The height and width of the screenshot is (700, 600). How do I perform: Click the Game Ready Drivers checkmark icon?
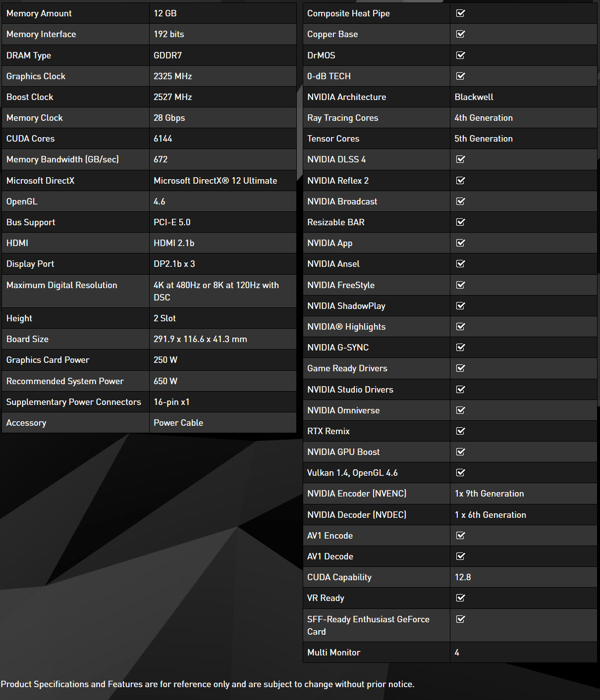pos(460,368)
